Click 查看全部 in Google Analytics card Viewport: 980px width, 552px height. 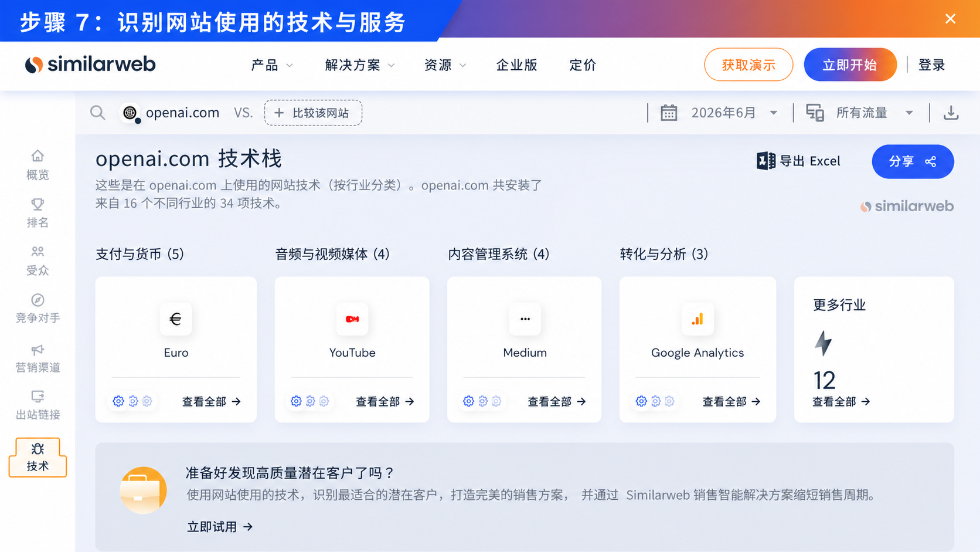pyautogui.click(x=731, y=401)
